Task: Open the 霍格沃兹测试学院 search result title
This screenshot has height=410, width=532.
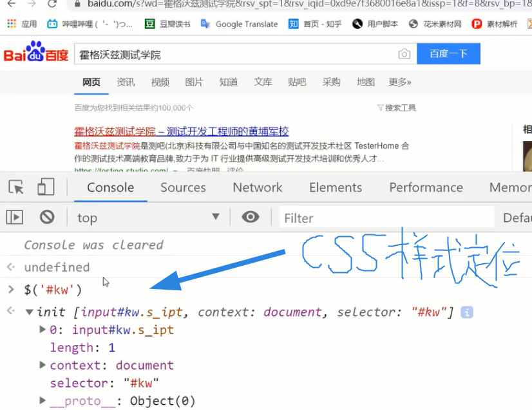Action: pos(182,131)
